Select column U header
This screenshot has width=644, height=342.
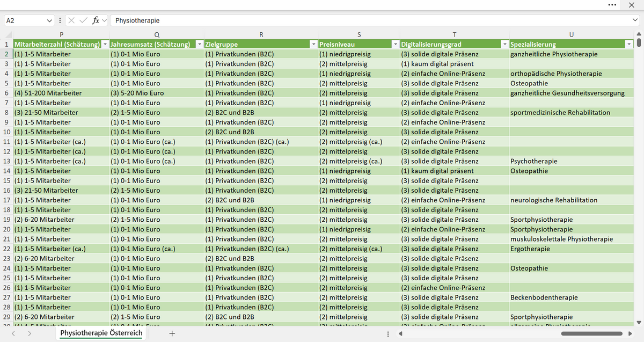571,35
